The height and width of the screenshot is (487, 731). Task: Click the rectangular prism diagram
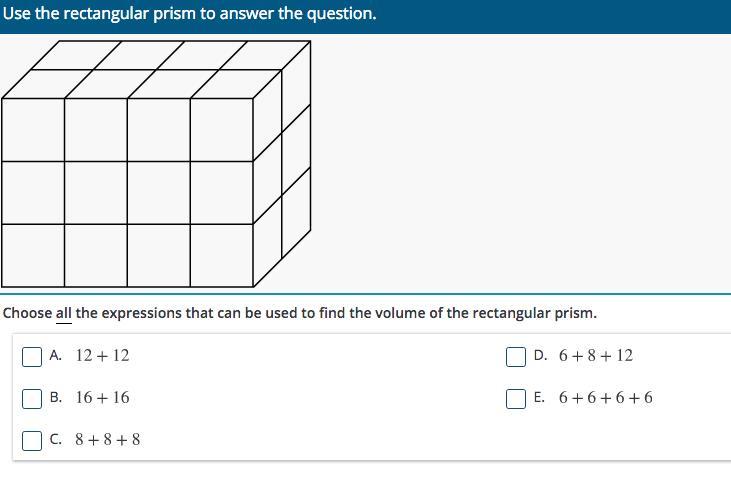point(156,165)
